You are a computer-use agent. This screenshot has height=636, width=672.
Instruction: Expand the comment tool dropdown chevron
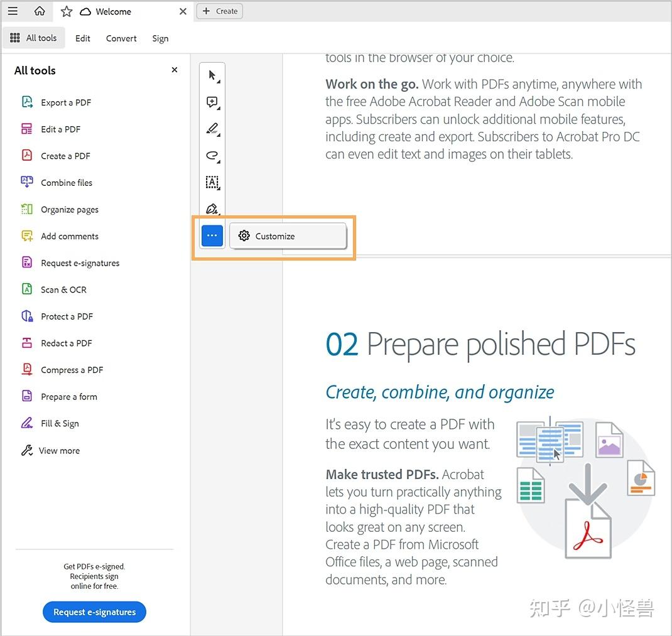click(218, 109)
